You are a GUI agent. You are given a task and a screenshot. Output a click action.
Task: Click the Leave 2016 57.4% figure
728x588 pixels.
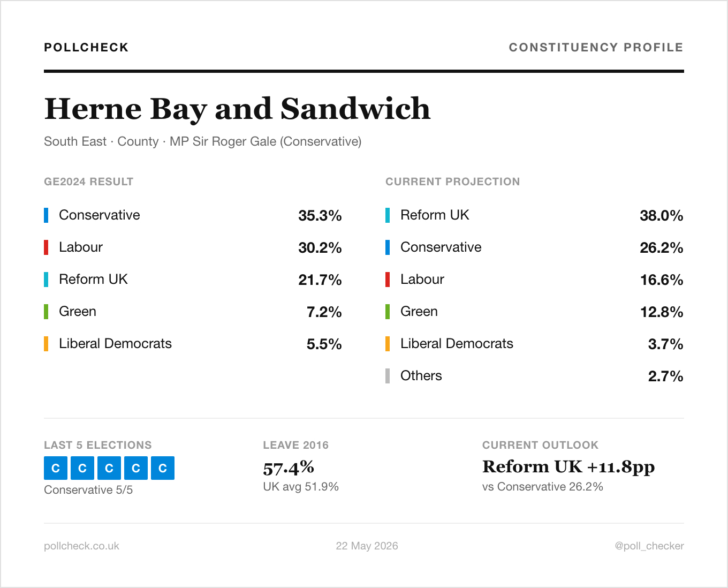289,468
